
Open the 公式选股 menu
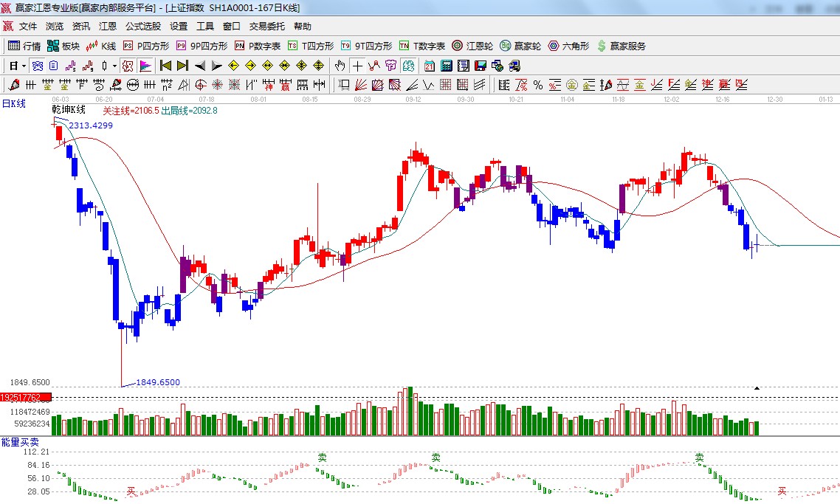[143, 27]
